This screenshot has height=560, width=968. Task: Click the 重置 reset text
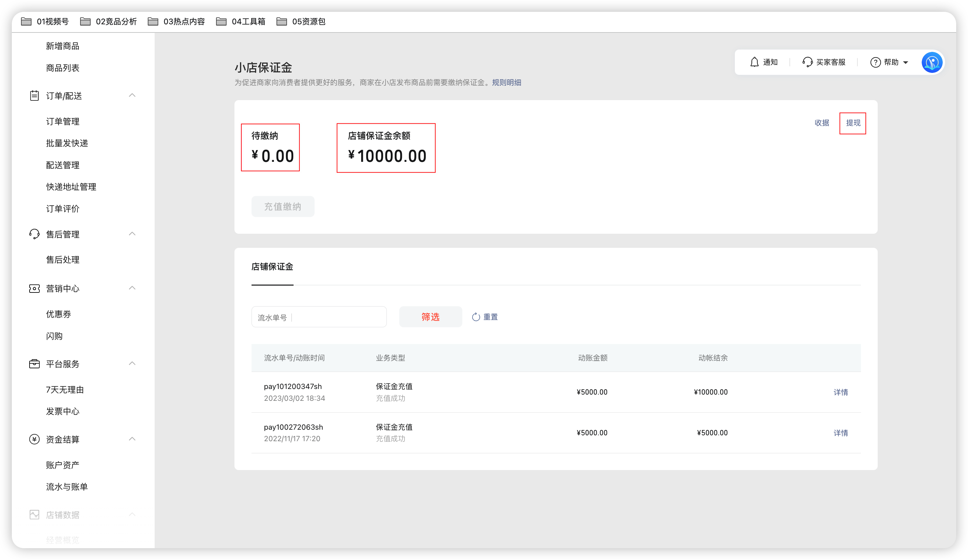[491, 317]
